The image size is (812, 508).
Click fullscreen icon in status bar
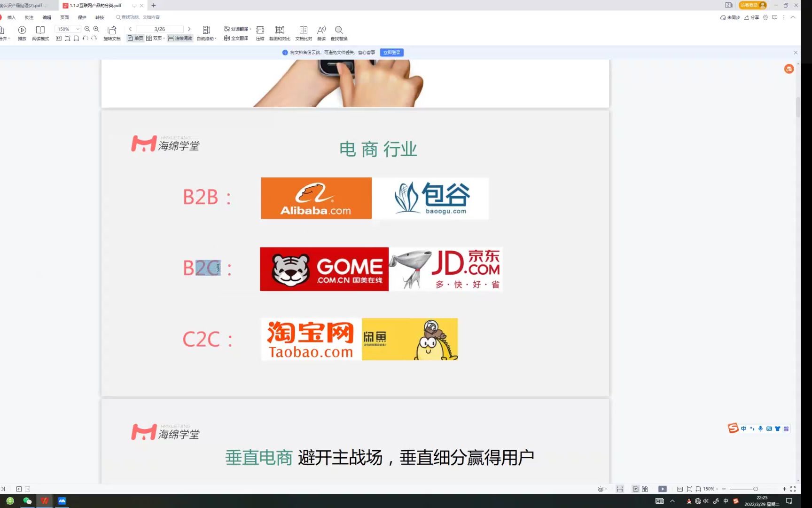tap(793, 489)
